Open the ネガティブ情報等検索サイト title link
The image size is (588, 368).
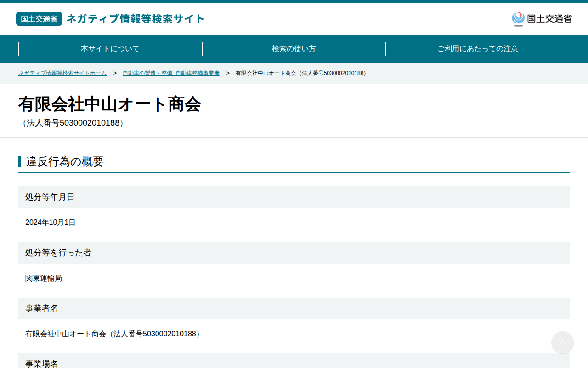pyautogui.click(x=136, y=19)
